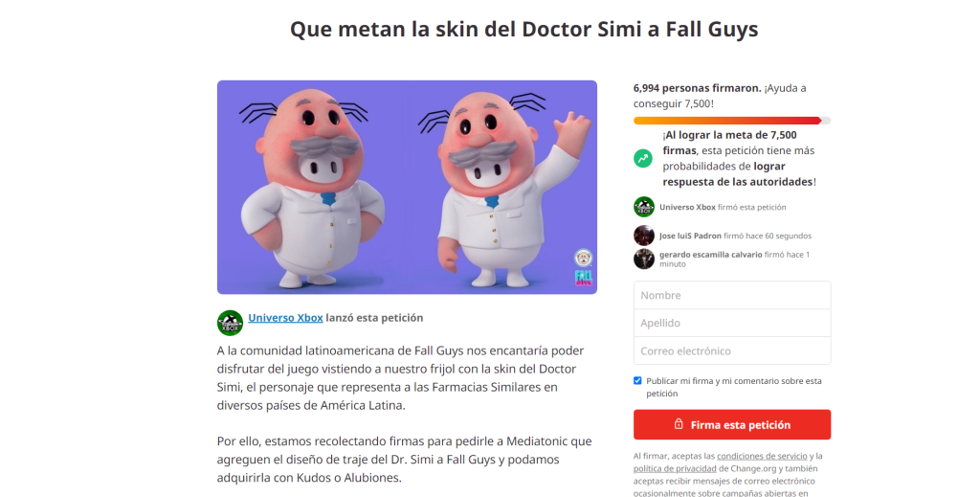The height and width of the screenshot is (497, 980).
Task: Click the lock icon on sign button
Action: click(679, 424)
